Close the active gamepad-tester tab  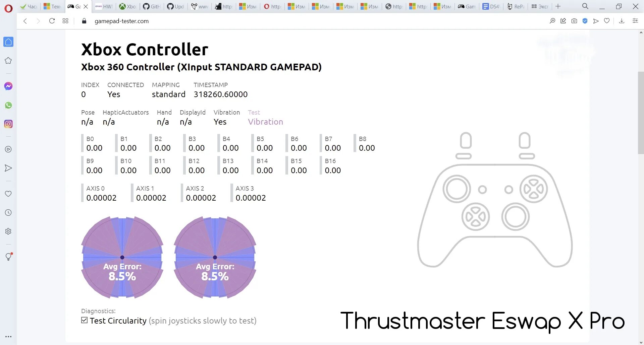tap(86, 6)
